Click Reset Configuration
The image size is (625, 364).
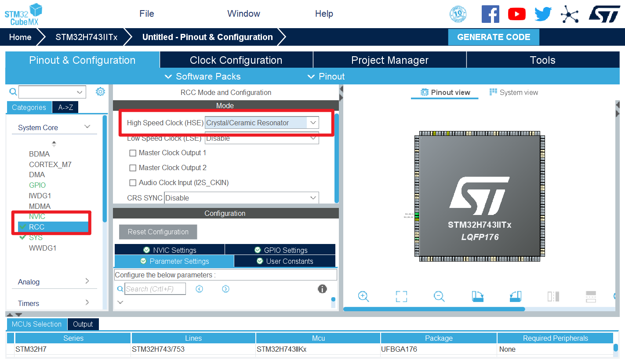[x=158, y=232]
